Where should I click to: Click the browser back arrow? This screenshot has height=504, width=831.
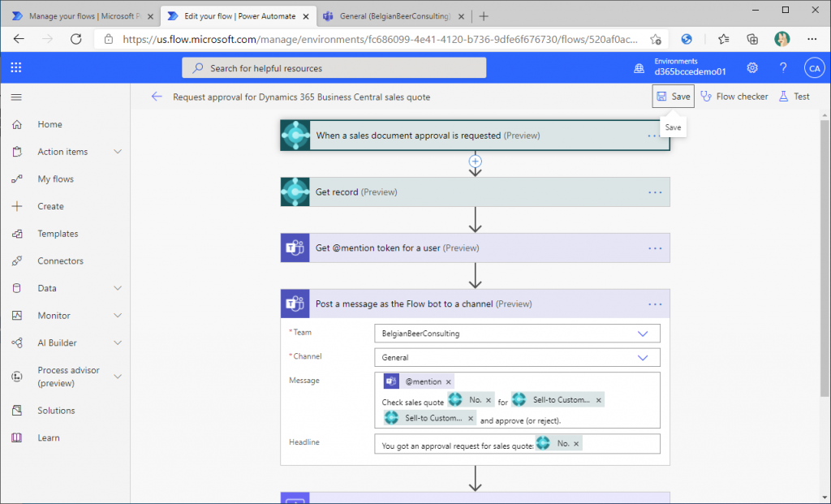(19, 39)
